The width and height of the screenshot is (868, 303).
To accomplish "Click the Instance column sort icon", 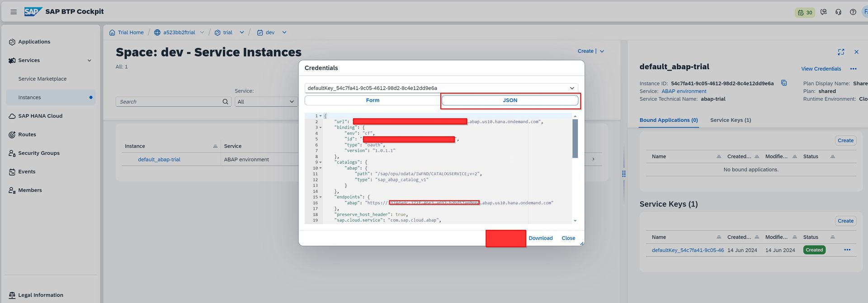I will click(x=215, y=146).
